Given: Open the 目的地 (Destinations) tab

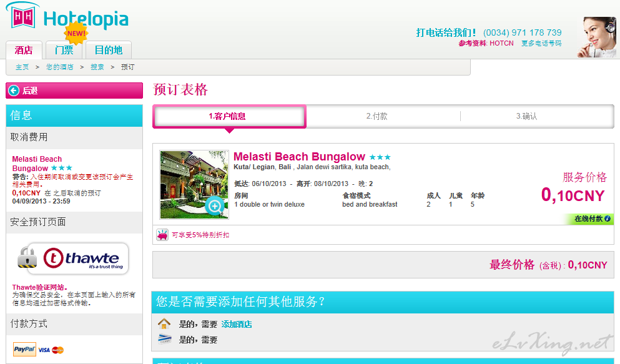Looking at the screenshot, I should 108,50.
